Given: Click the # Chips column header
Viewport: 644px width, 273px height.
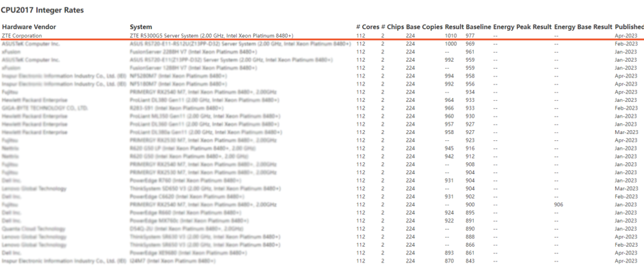Looking at the screenshot, I should coord(392,27).
